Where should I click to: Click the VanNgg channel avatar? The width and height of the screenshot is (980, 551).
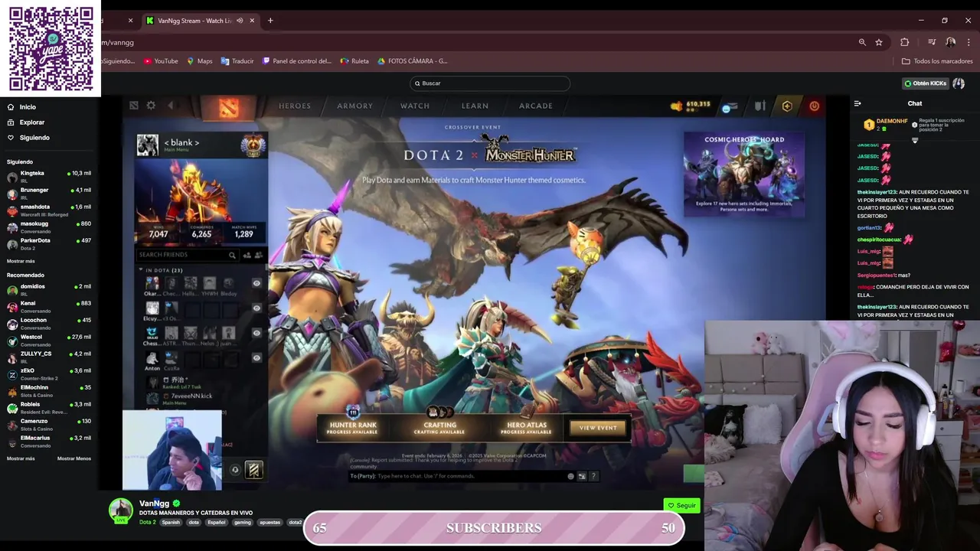pyautogui.click(x=120, y=509)
